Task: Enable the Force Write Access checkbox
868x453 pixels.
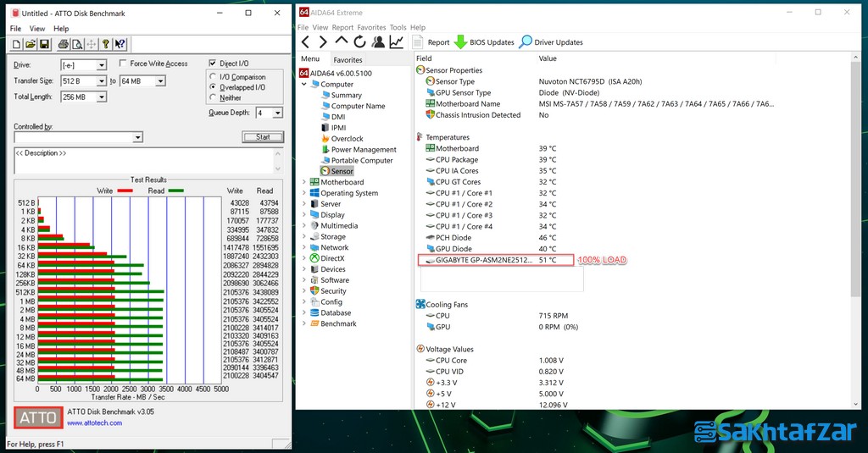Action: coord(123,63)
